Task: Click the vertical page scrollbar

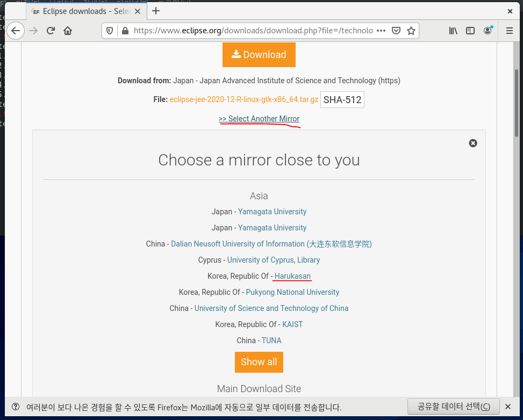Action: point(517,103)
